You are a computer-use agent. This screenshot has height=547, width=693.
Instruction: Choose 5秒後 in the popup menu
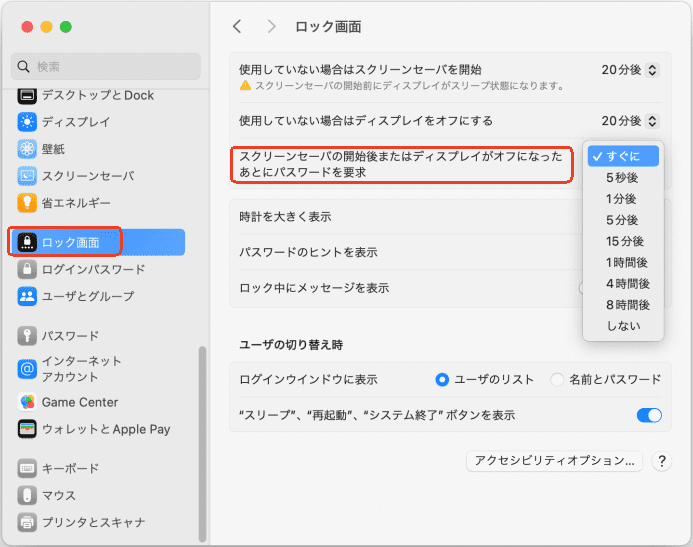(623, 178)
